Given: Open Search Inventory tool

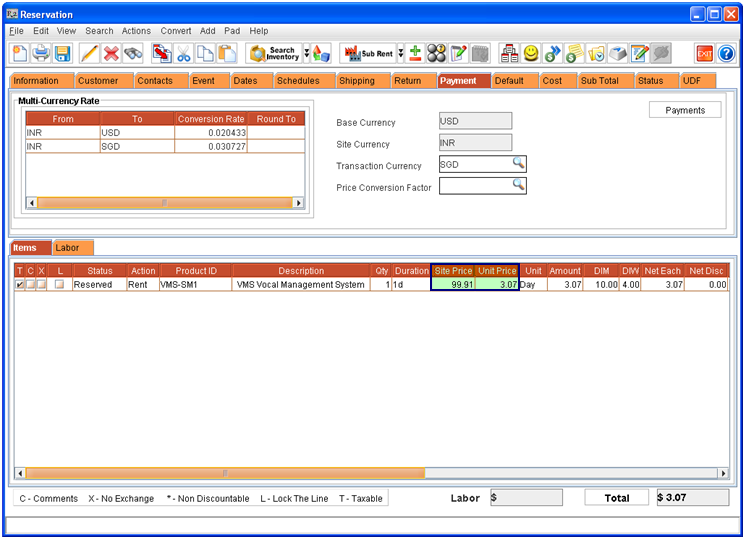Looking at the screenshot, I should 274,54.
